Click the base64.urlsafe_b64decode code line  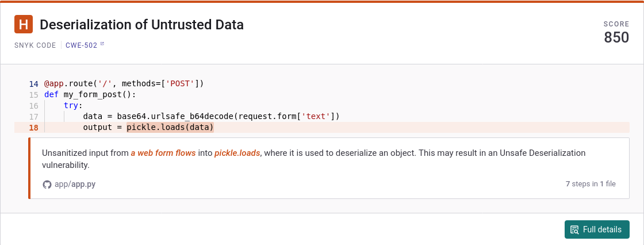pyautogui.click(x=211, y=116)
